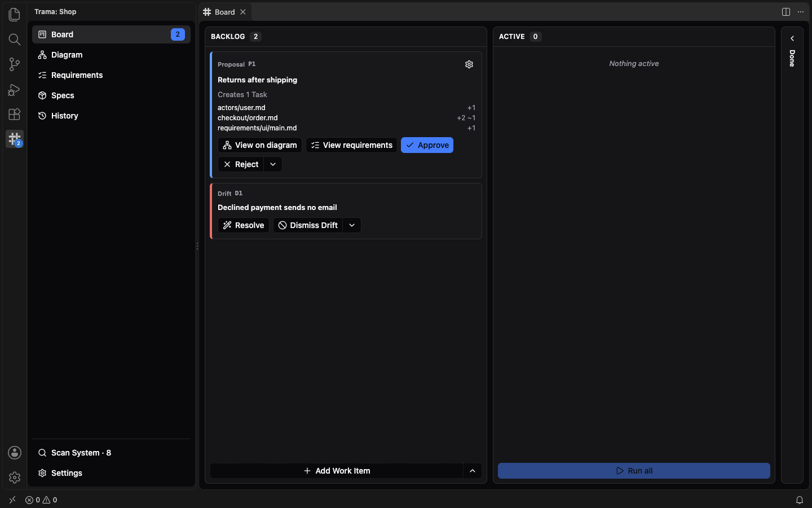Open Requirements in the sidebar

click(x=111, y=75)
